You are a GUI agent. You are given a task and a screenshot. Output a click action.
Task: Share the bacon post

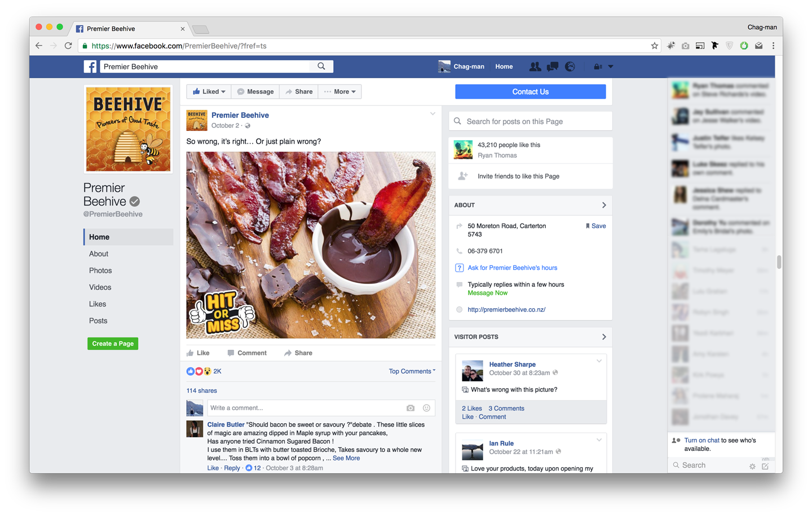(x=298, y=353)
